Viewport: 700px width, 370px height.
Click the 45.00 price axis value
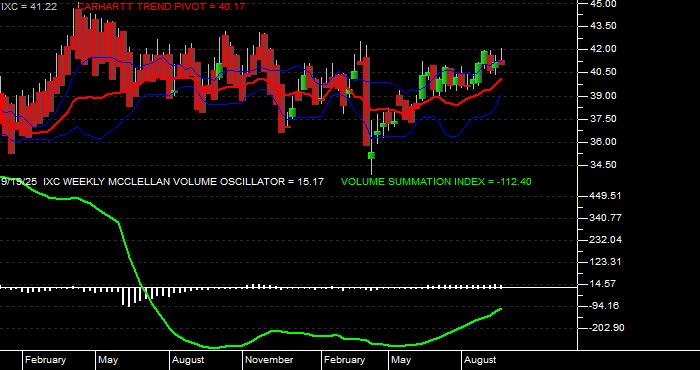(x=603, y=4)
